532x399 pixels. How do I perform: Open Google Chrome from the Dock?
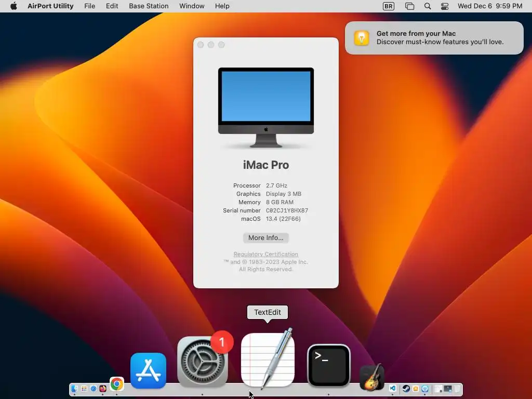117,384
